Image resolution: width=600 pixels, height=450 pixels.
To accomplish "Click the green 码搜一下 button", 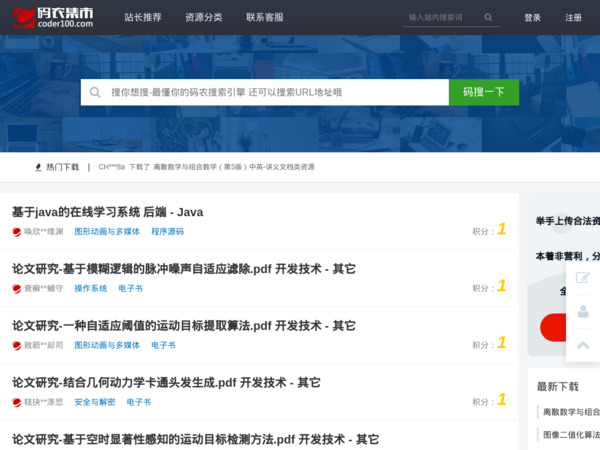I will 484,92.
